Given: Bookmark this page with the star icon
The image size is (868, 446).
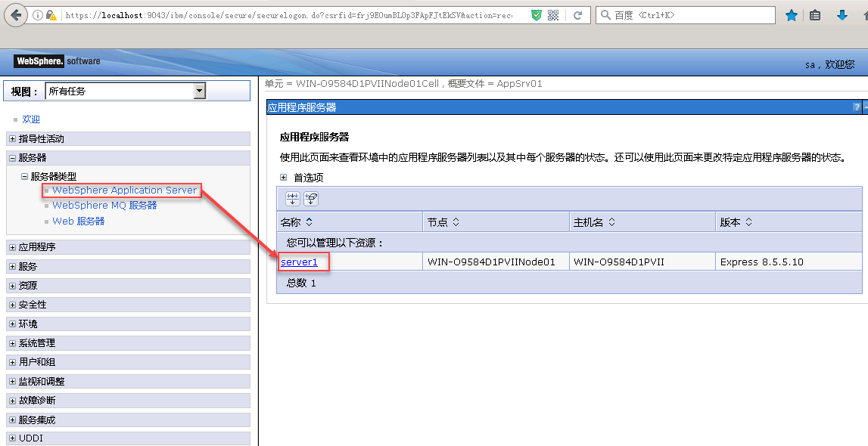Looking at the screenshot, I should click(x=792, y=15).
